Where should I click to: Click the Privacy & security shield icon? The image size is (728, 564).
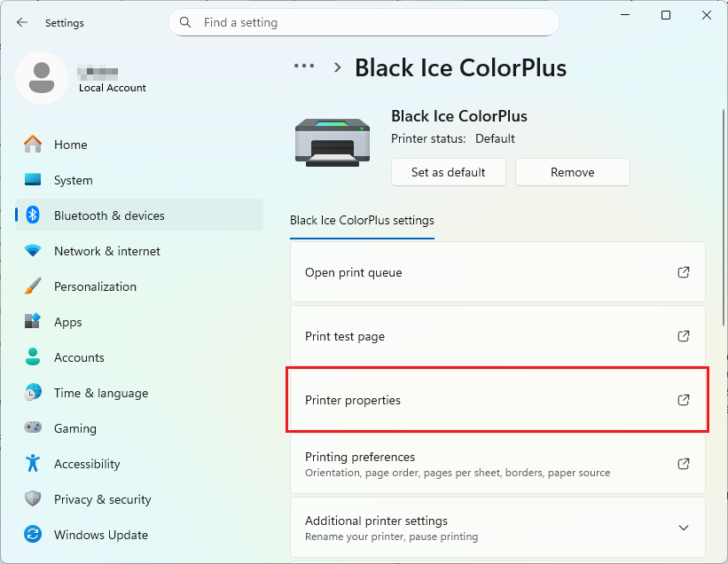(33, 499)
